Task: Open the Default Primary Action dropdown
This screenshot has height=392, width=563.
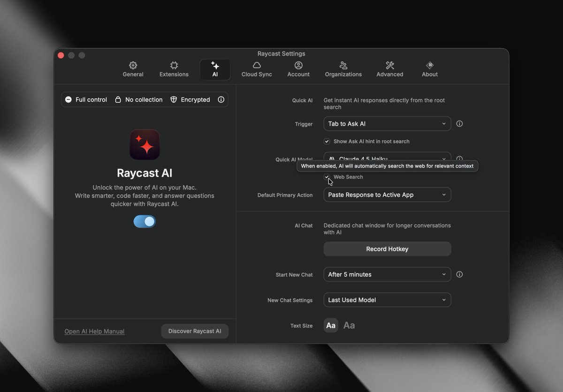Action: 388,195
